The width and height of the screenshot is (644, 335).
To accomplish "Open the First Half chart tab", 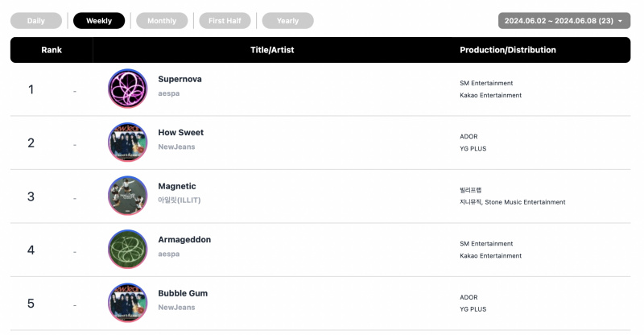I will (x=225, y=21).
